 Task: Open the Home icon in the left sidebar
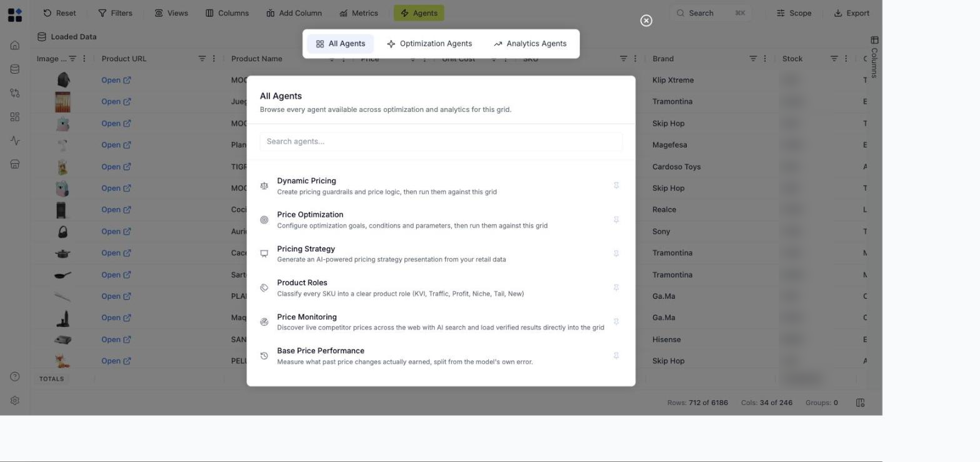(x=15, y=46)
